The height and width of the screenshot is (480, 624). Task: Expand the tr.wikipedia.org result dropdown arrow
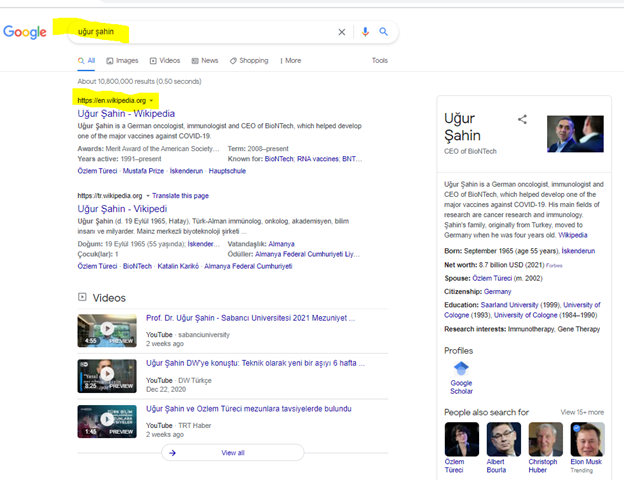tap(148, 196)
